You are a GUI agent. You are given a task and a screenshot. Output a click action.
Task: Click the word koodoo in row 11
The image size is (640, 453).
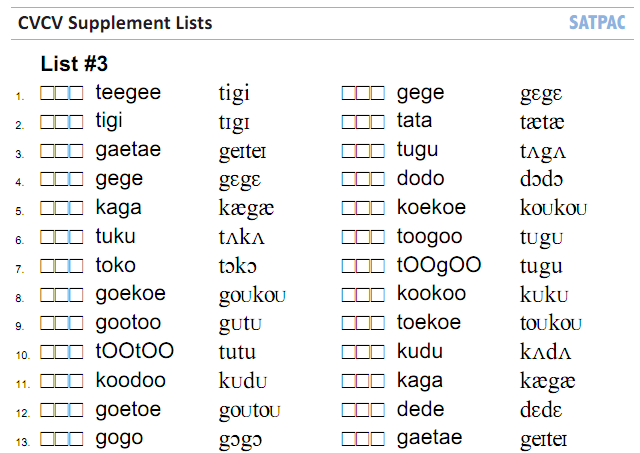click(131, 380)
